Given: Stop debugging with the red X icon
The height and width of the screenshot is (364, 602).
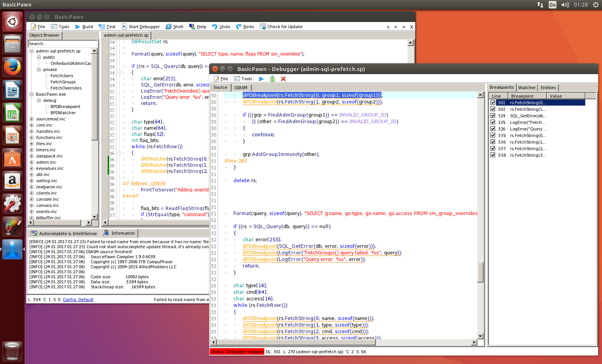Looking at the screenshot, I should click(283, 79).
